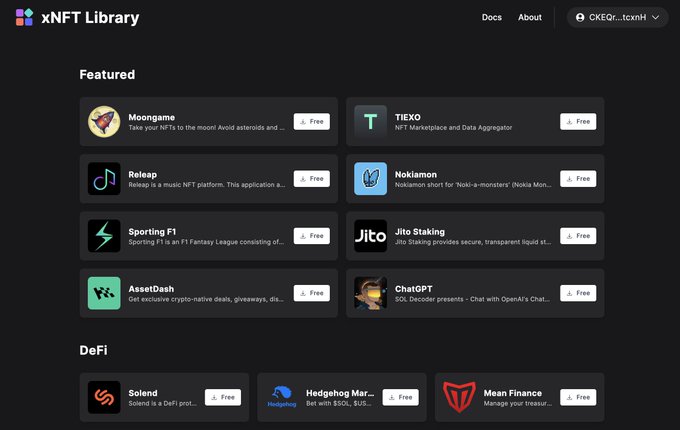Install Moongame with its Free button
680x430 pixels.
coord(312,121)
